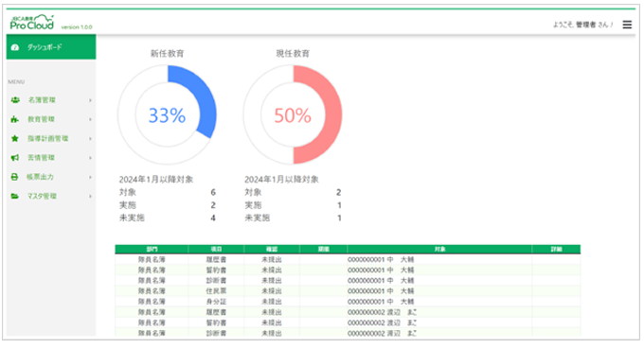Screen dimensions: 644x349
Task: Expand the 教育管理 submenu arrow
Action: coord(90,119)
